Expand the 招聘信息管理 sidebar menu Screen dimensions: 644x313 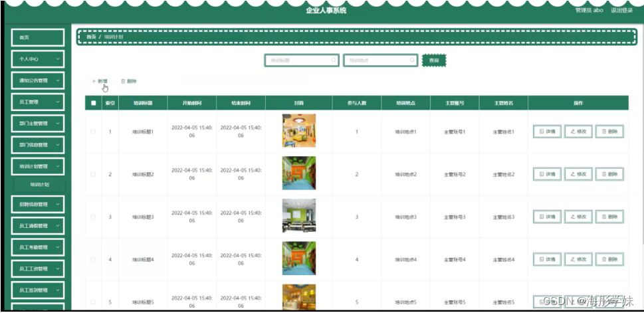pyautogui.click(x=38, y=204)
